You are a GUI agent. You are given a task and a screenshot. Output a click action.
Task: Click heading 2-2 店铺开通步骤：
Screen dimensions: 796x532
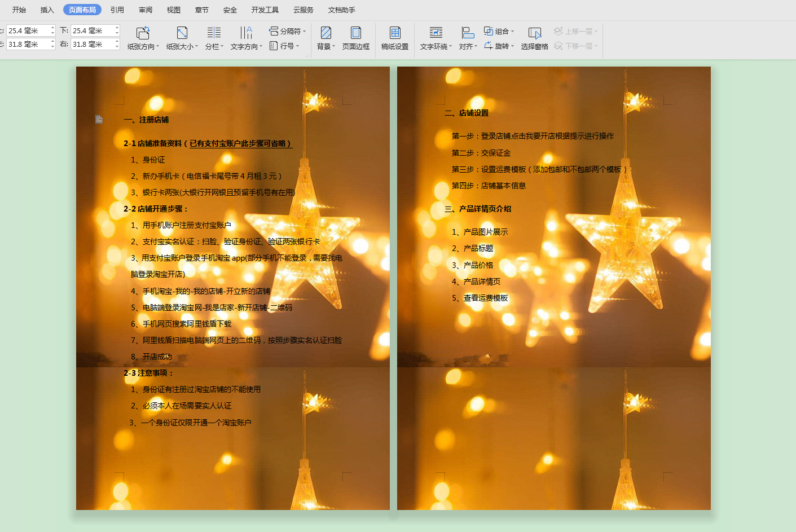(156, 209)
